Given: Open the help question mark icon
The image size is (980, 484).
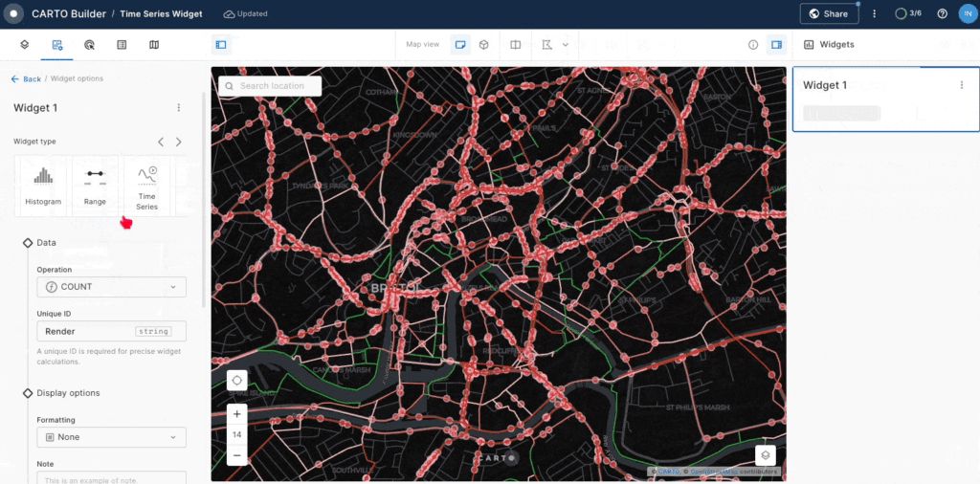Looking at the screenshot, I should pos(943,13).
